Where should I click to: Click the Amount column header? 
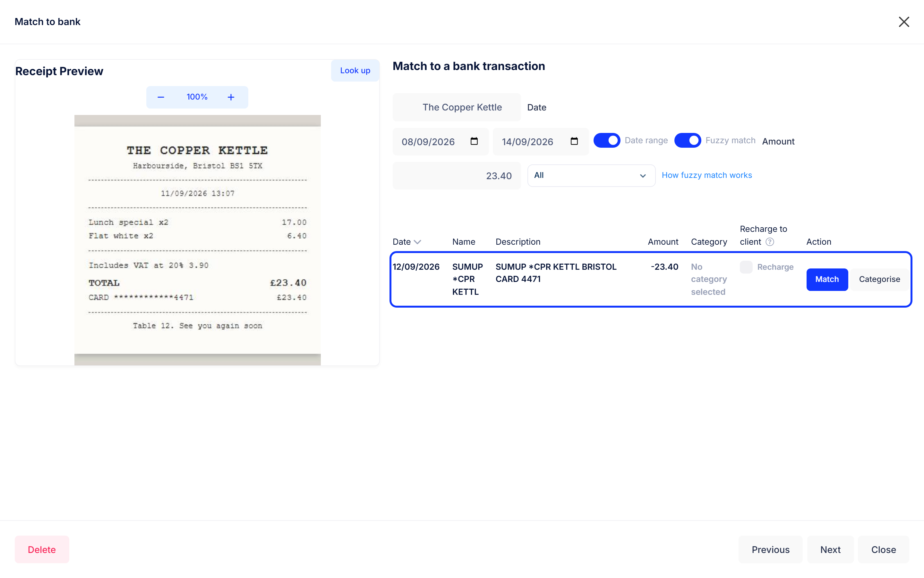(x=663, y=241)
